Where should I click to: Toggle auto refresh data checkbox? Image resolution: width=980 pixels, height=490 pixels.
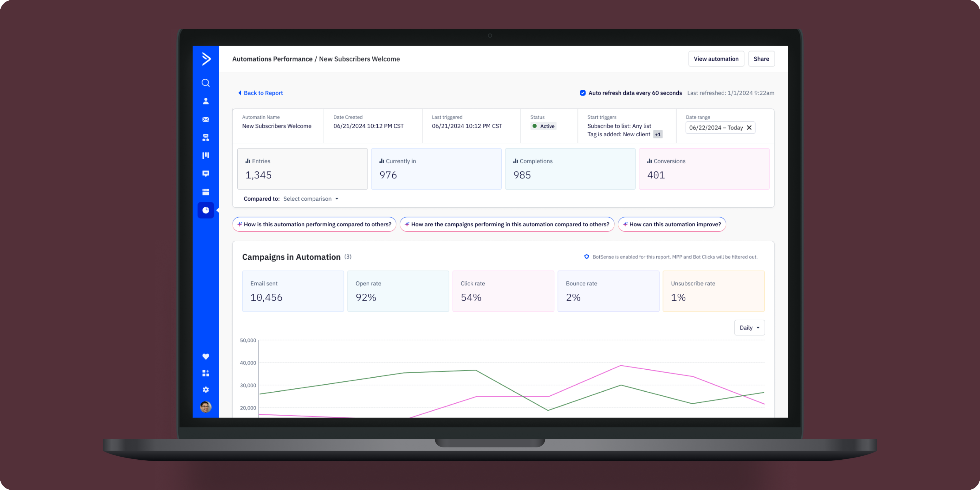[x=582, y=93]
